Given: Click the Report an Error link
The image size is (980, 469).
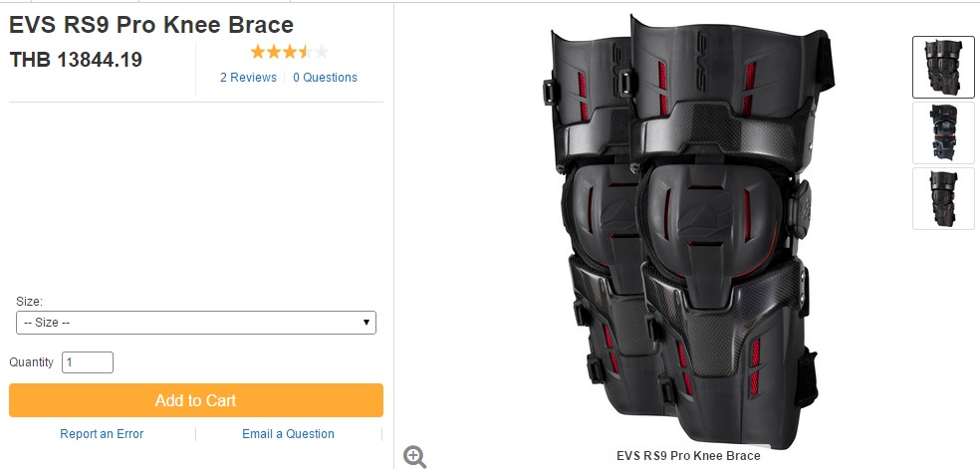Looking at the screenshot, I should coord(102,434).
